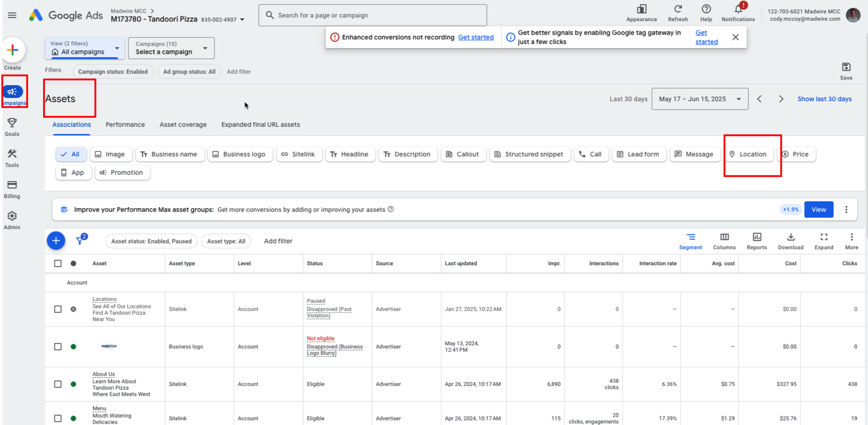Image resolution: width=868 pixels, height=425 pixels.
Task: Open Goals in the sidebar
Action: (12, 127)
